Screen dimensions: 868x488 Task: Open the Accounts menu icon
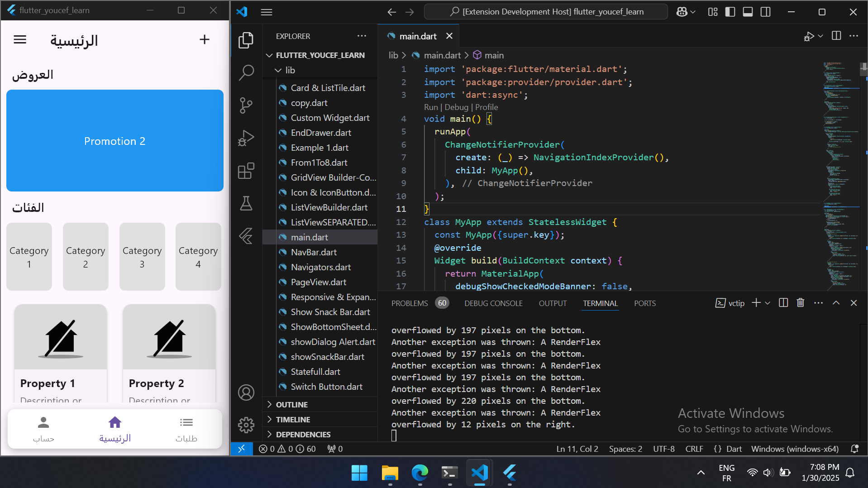tap(246, 392)
